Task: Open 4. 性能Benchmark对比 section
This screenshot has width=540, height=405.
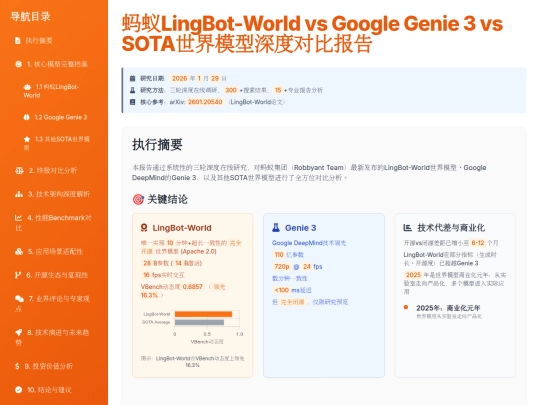Action: [x=53, y=222]
